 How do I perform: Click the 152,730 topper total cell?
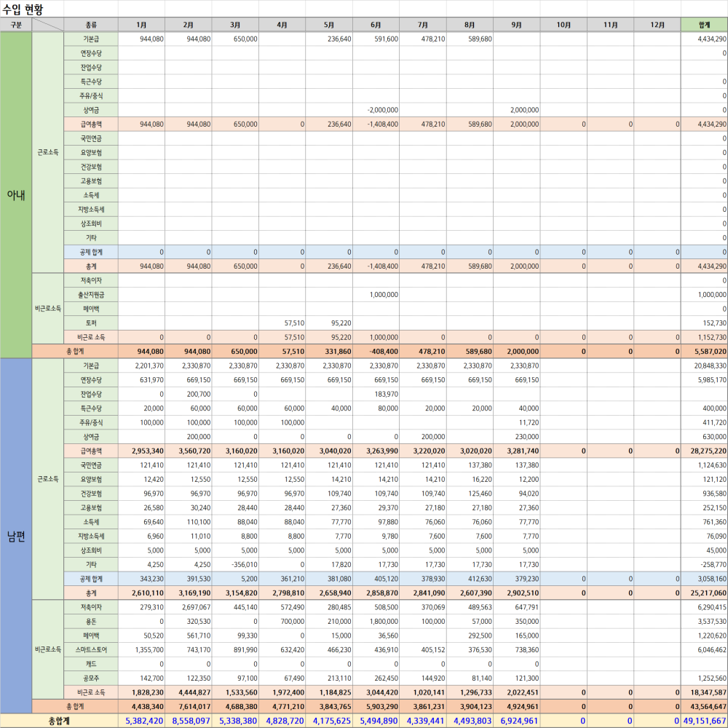(704, 323)
